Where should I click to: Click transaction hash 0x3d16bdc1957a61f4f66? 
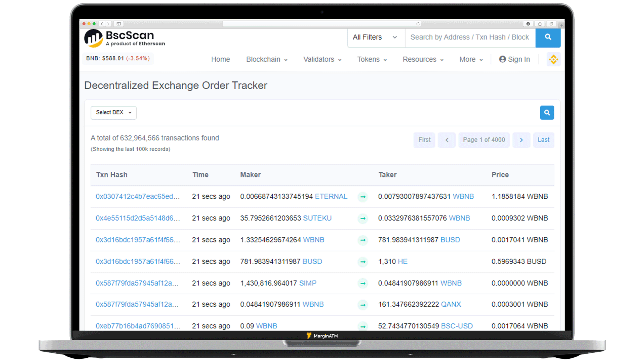point(138,239)
